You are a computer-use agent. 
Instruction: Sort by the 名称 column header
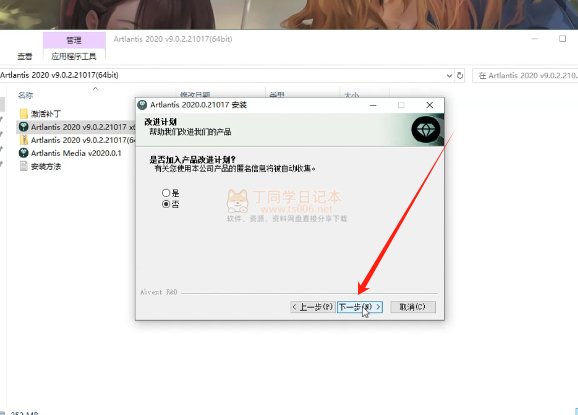25,95
